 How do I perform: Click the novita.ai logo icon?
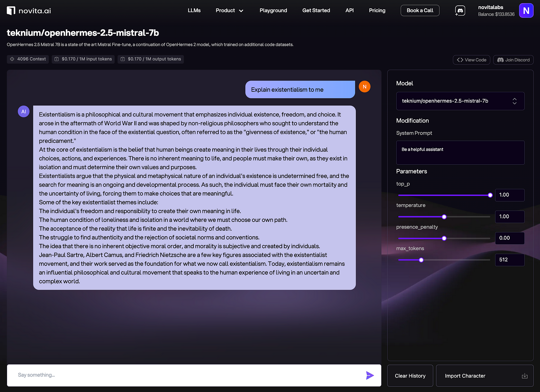(11, 11)
